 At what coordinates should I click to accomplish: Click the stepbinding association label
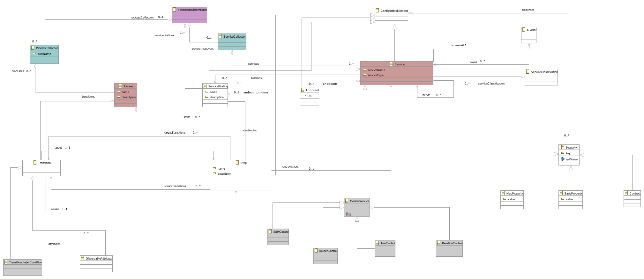[250, 130]
